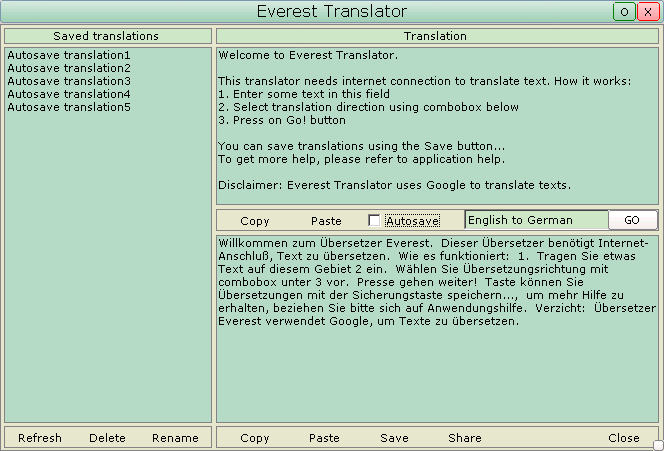This screenshot has height=451, width=664.
Task: Select Autosave translation1 in the list
Action: coord(69,55)
